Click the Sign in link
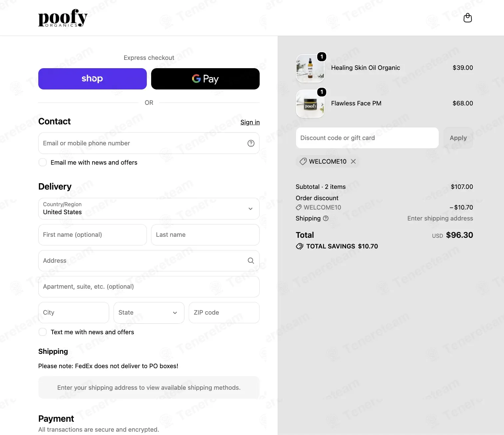Image resolution: width=504 pixels, height=435 pixels. click(x=250, y=122)
